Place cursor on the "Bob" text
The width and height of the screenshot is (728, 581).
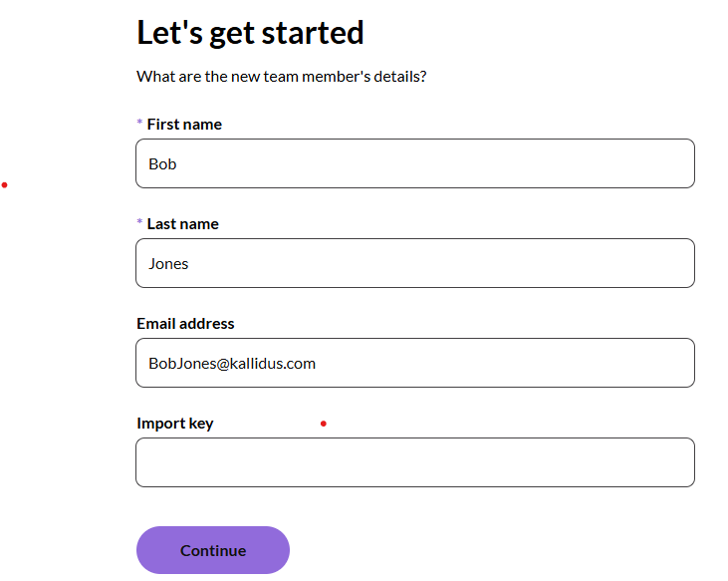(x=162, y=164)
